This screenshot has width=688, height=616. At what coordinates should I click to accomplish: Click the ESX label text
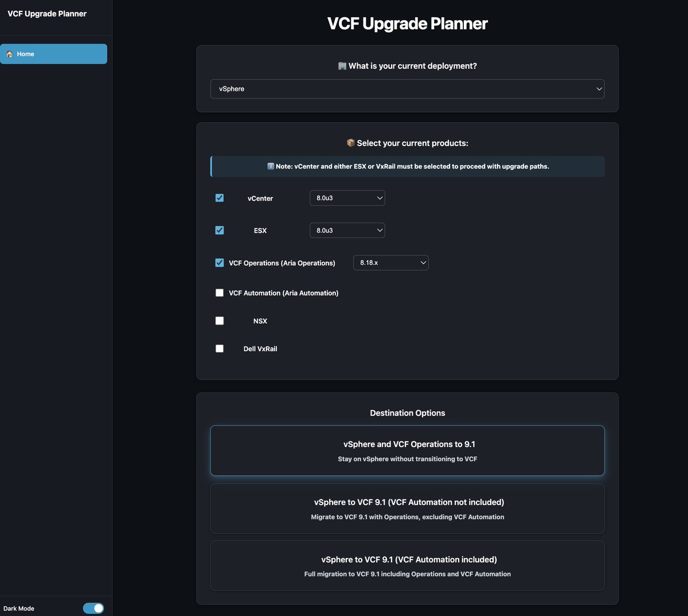tap(260, 230)
